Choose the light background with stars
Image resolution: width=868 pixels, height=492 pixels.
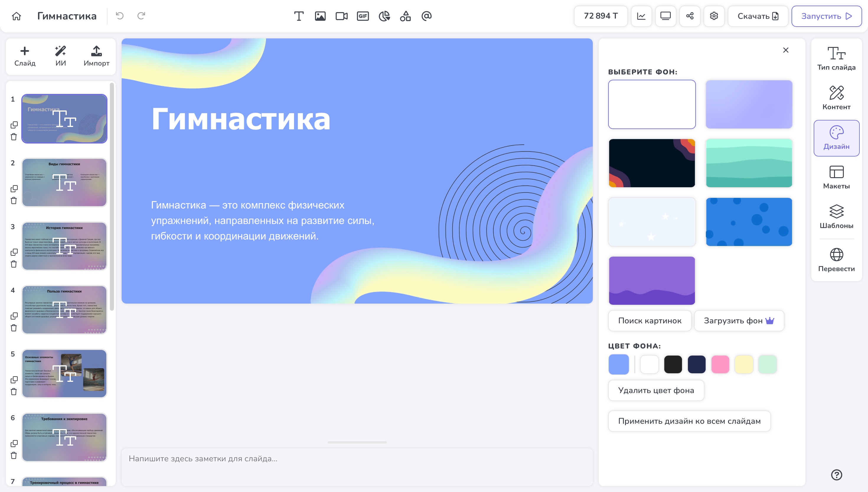652,222
